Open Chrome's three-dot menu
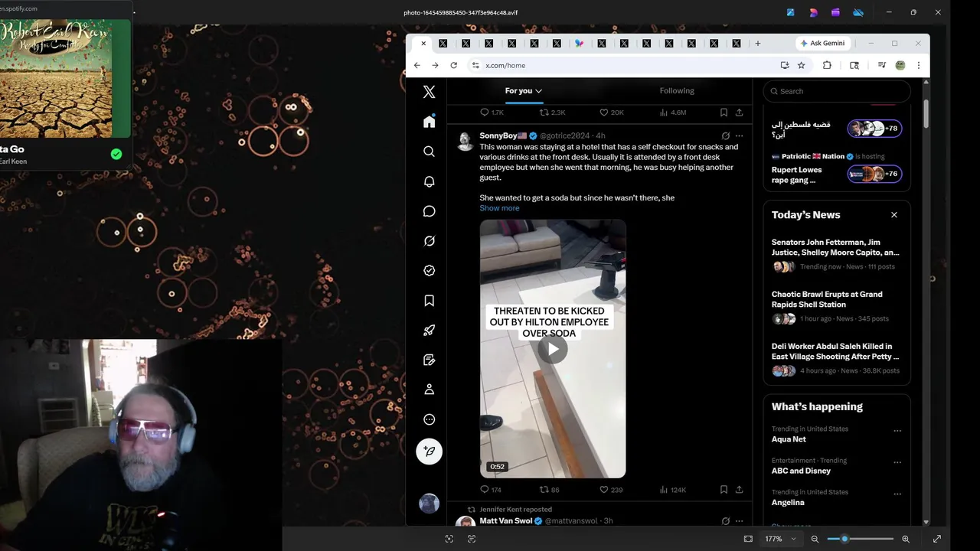The image size is (980, 551). point(918,65)
